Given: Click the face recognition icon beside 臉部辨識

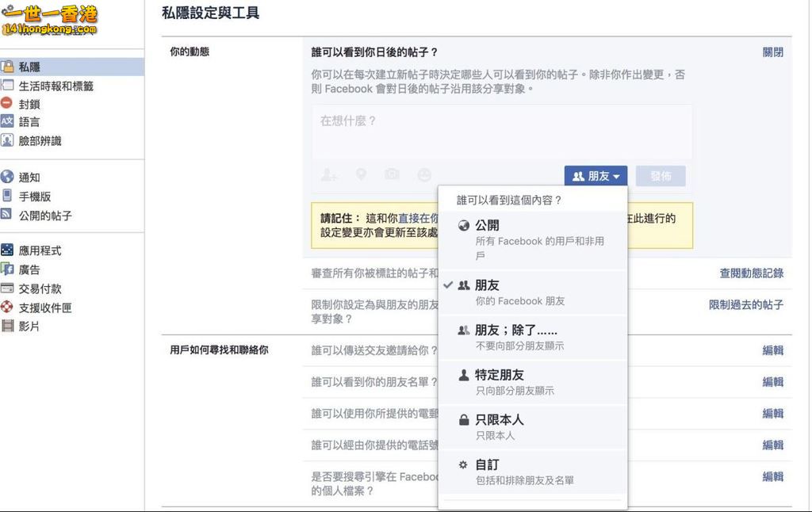Looking at the screenshot, I should [7, 139].
